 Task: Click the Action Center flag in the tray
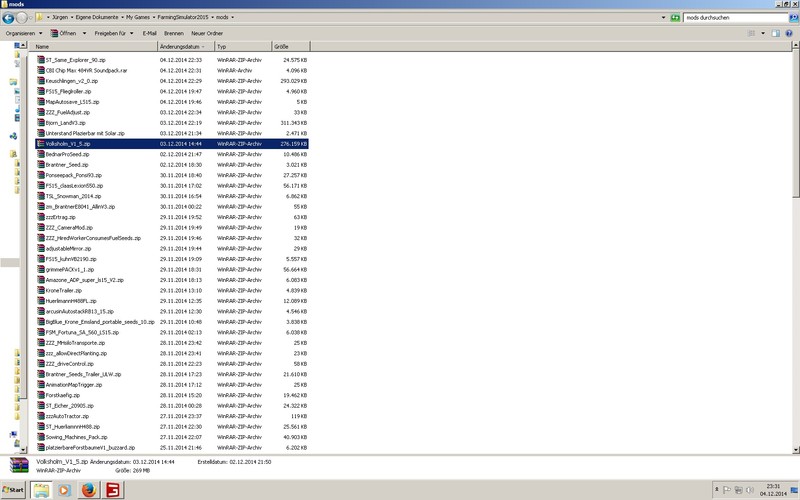[727, 490]
